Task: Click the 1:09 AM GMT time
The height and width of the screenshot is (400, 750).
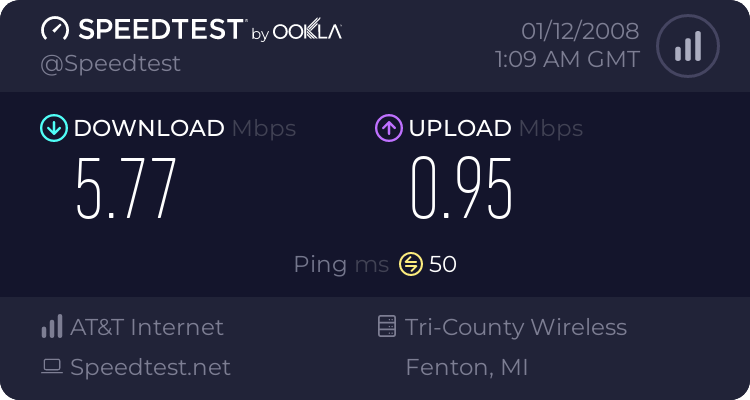Action: [567, 60]
